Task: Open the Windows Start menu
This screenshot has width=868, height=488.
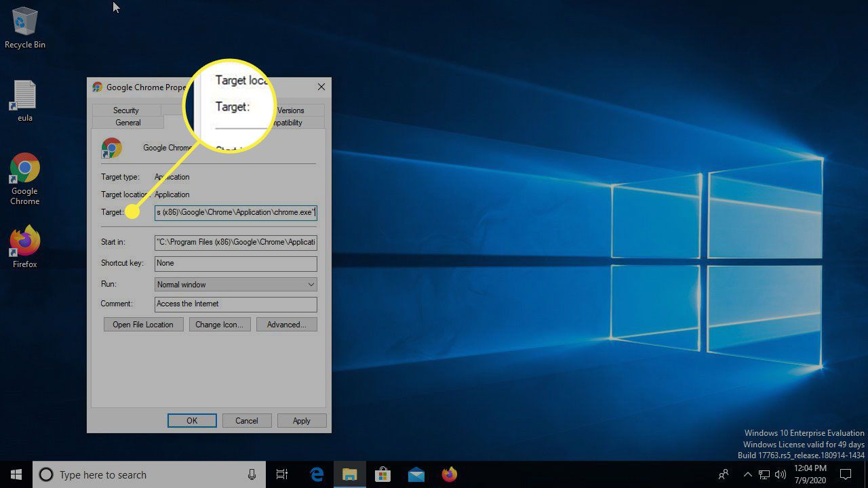Action: click(x=16, y=474)
